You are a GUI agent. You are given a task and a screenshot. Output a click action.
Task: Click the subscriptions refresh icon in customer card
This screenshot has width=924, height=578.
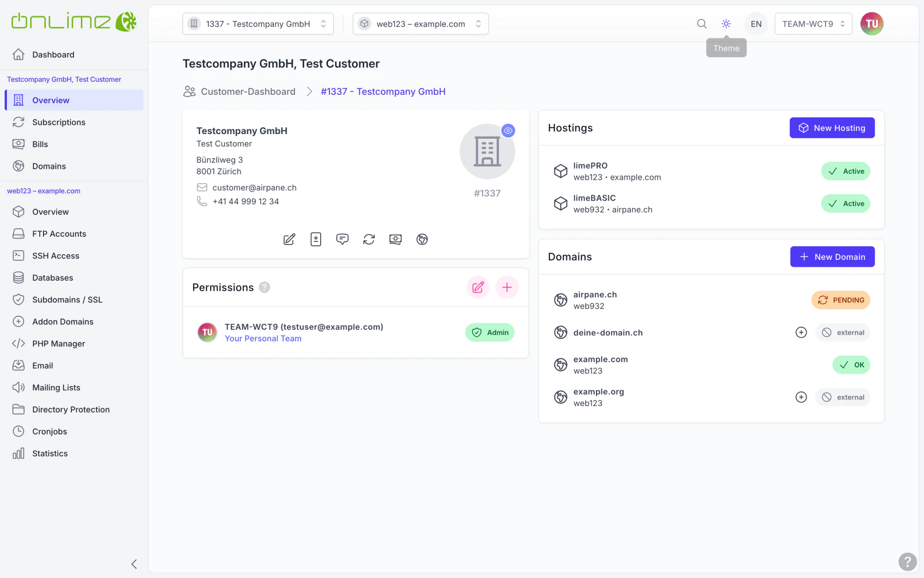tap(369, 239)
